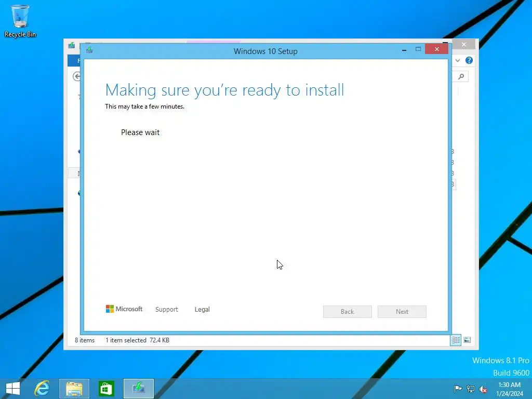
Task: Close the Windows 10 Setup window
Action: pyautogui.click(x=436, y=49)
